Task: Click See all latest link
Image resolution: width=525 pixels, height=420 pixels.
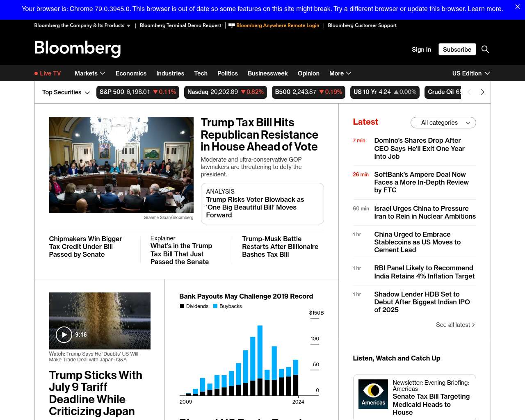Action: (455, 325)
